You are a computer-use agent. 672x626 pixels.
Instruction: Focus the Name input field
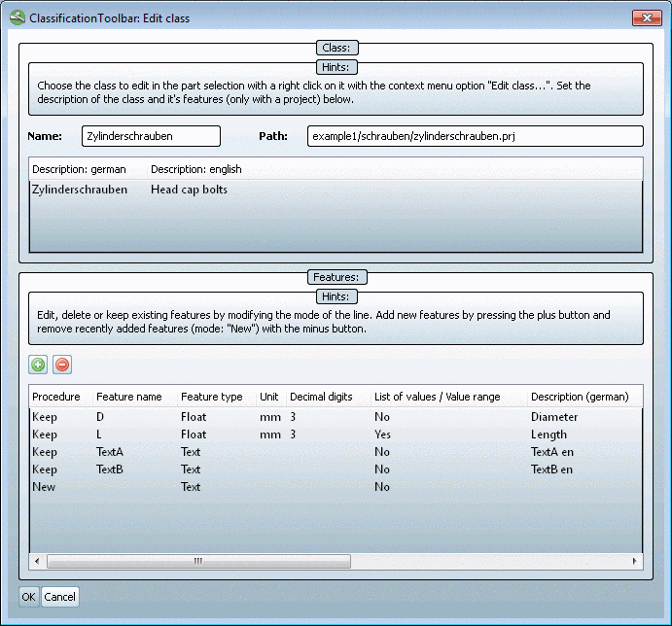point(151,136)
